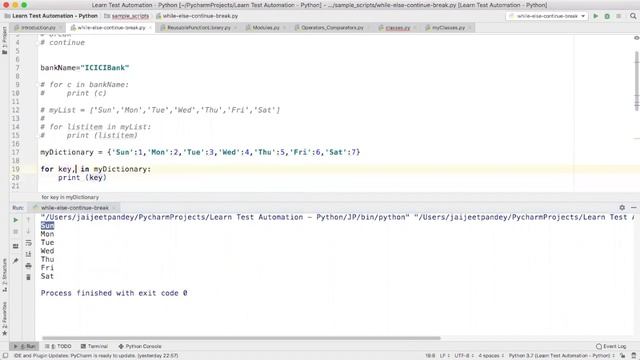
Task: Toggle soft-wrap in Run console
Action: (28, 243)
